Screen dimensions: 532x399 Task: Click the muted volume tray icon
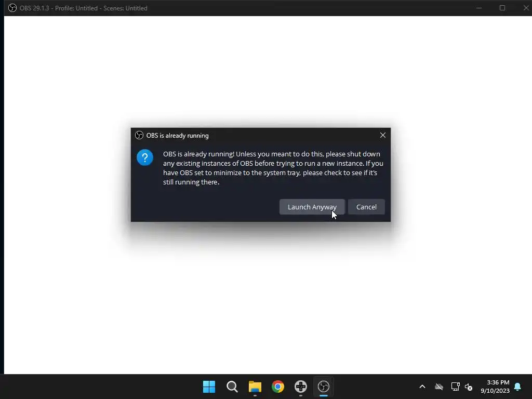pyautogui.click(x=469, y=387)
